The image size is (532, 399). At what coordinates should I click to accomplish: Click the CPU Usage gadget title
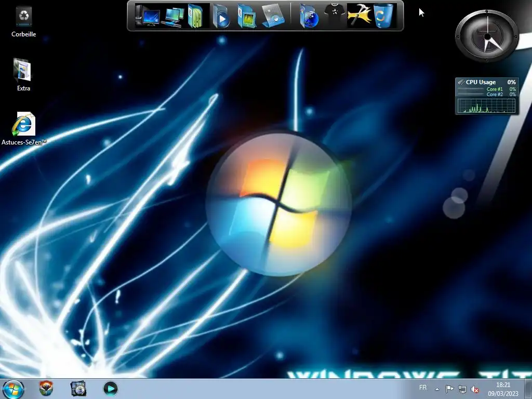tap(481, 82)
